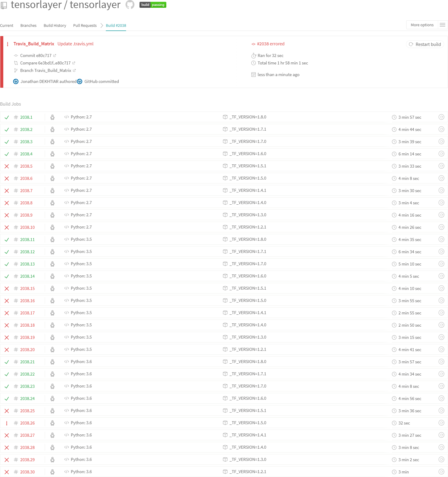
Task: Restart job 2038.30 using its restart icon
Action: pyautogui.click(x=441, y=472)
